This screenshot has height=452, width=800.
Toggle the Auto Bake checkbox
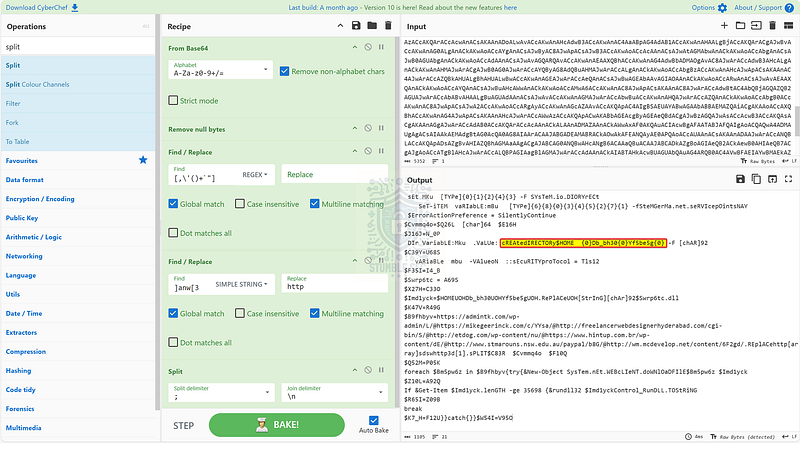click(x=373, y=420)
